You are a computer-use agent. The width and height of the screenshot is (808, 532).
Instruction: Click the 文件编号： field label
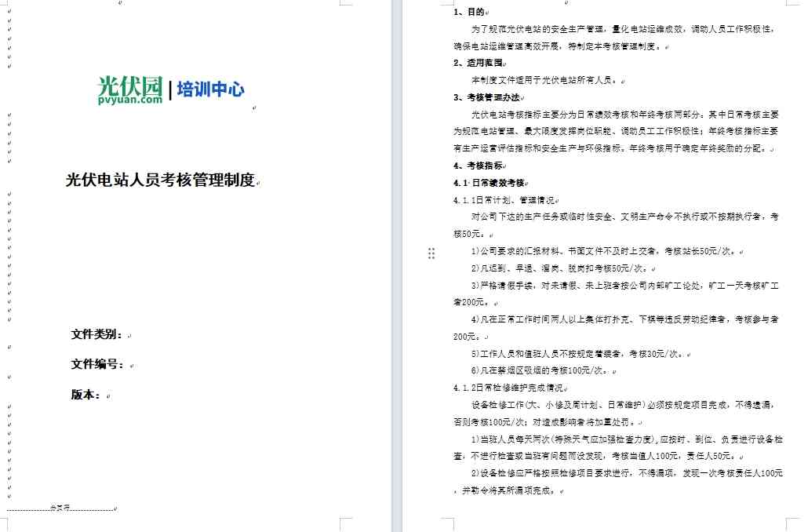click(97, 364)
